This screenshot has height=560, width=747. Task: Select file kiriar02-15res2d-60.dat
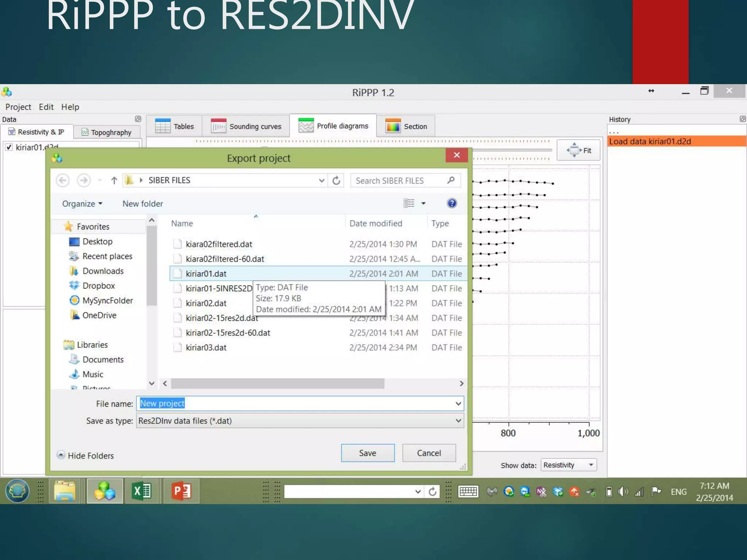coord(228,332)
